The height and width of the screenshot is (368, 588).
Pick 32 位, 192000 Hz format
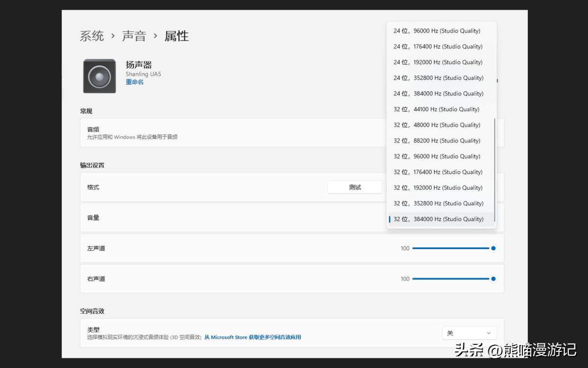[438, 188]
